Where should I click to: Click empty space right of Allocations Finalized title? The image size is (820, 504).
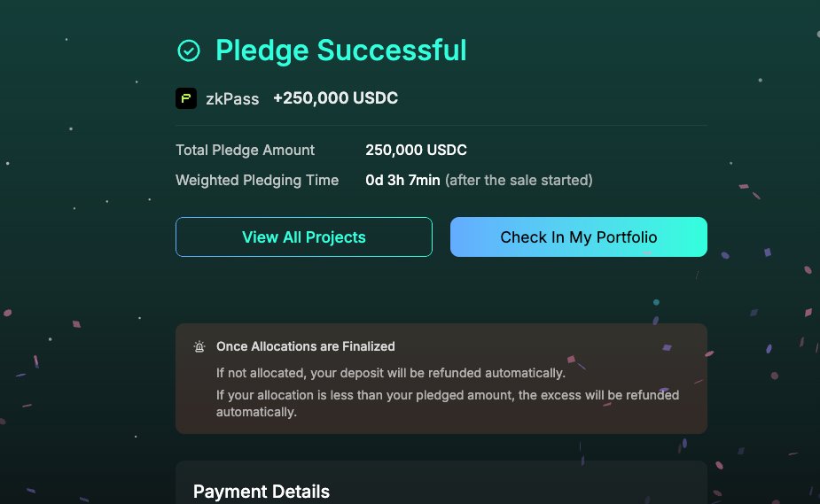pyautogui.click(x=550, y=346)
